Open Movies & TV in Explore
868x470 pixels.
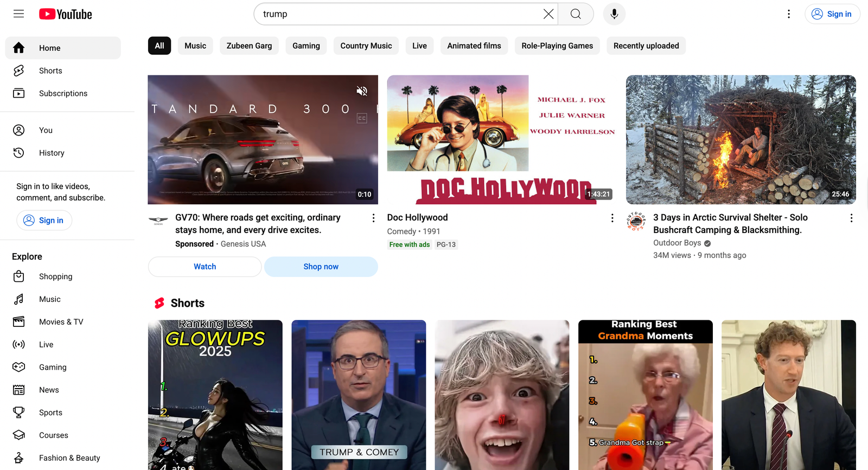click(61, 322)
